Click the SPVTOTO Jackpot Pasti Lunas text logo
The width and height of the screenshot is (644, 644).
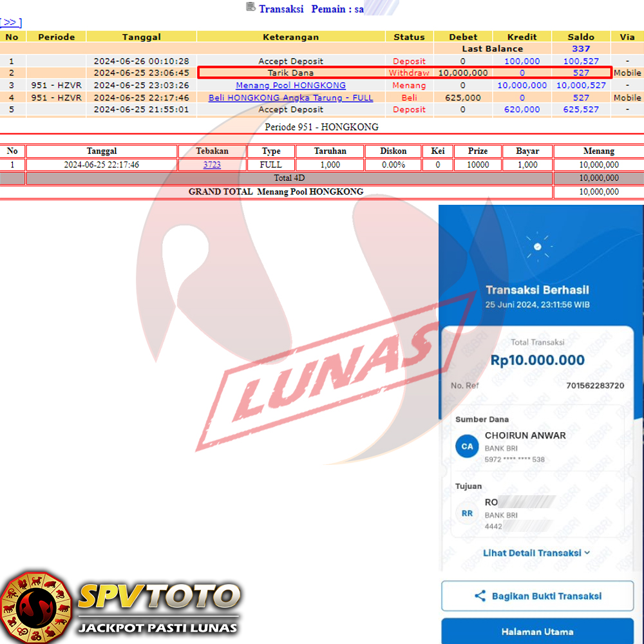pos(158,607)
